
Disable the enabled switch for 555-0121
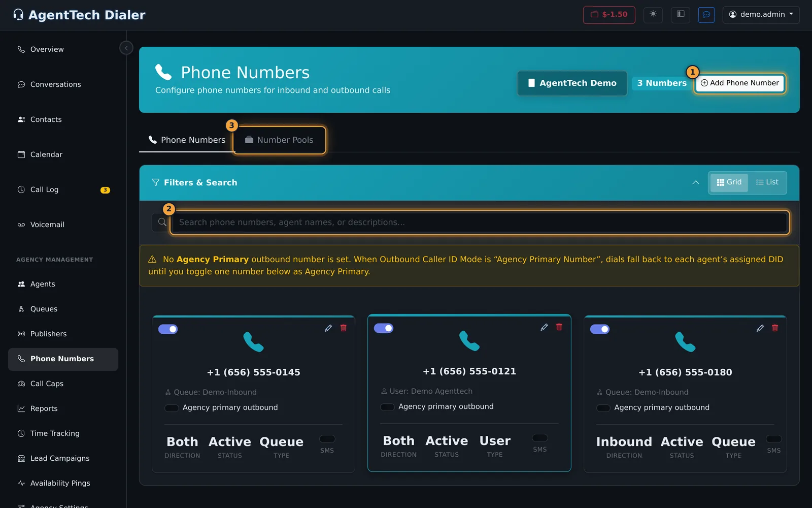pos(384,328)
